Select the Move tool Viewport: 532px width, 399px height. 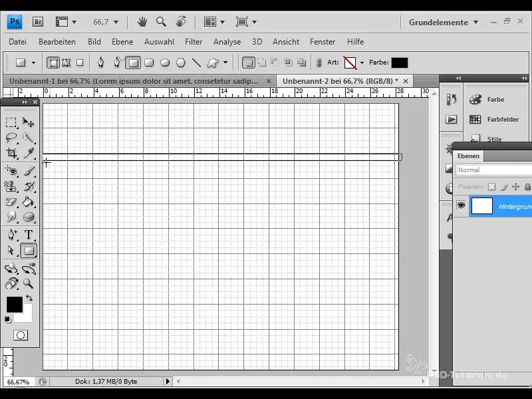[x=29, y=122]
